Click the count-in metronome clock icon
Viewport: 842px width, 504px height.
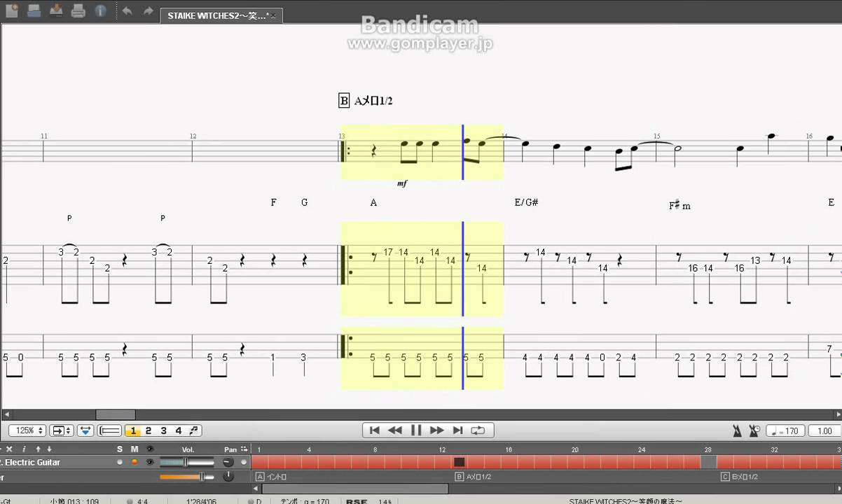[754, 431]
